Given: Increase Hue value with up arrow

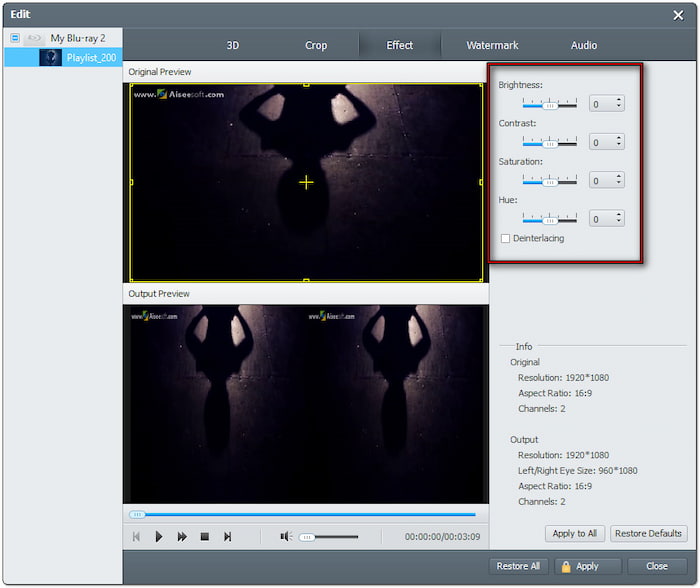Looking at the screenshot, I should [x=619, y=215].
